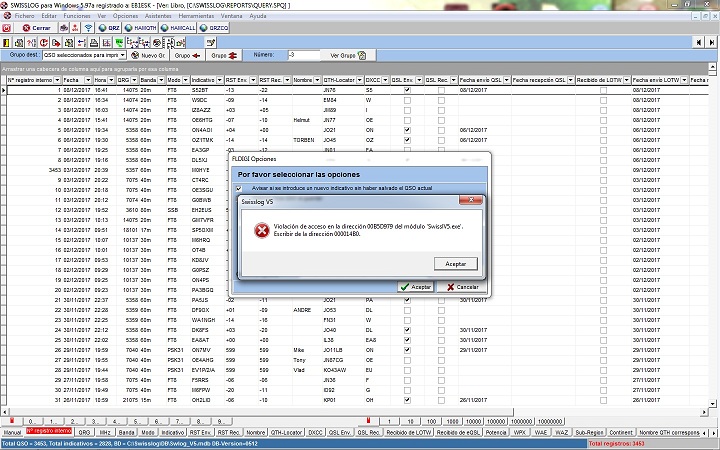Click the QRZ lookup toolbar button

pos(111,28)
